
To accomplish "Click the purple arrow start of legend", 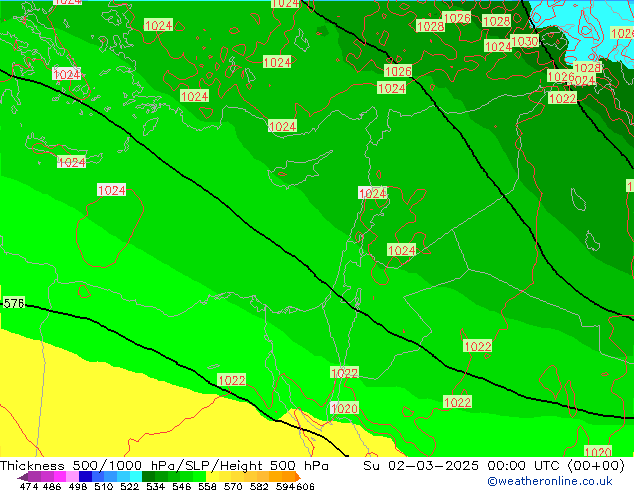I will coord(23,477).
